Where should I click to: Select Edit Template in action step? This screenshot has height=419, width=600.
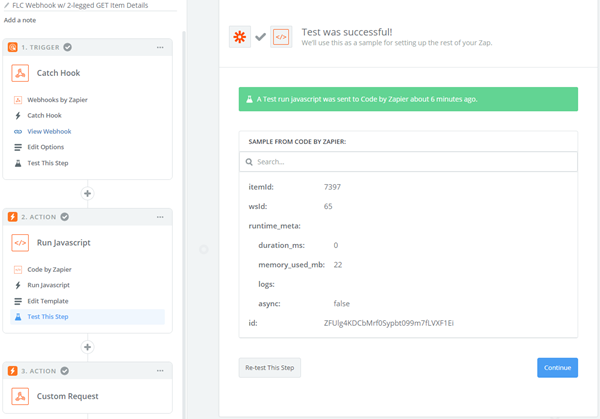coord(48,301)
